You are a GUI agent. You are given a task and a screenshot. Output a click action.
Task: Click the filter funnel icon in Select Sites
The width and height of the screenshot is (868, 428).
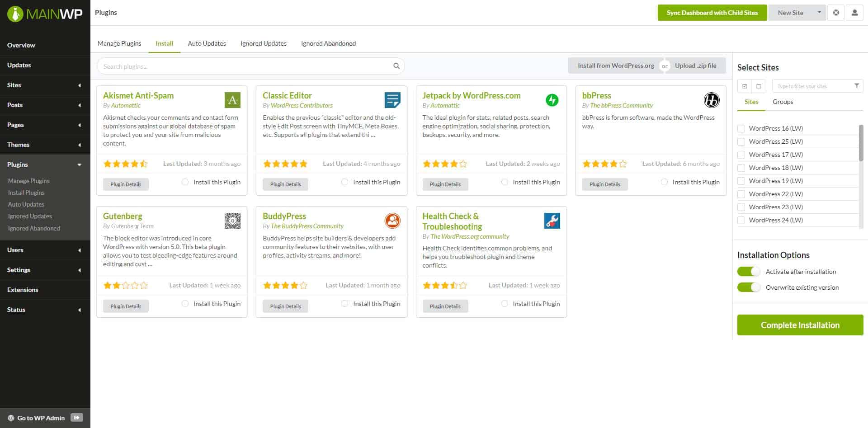click(856, 86)
